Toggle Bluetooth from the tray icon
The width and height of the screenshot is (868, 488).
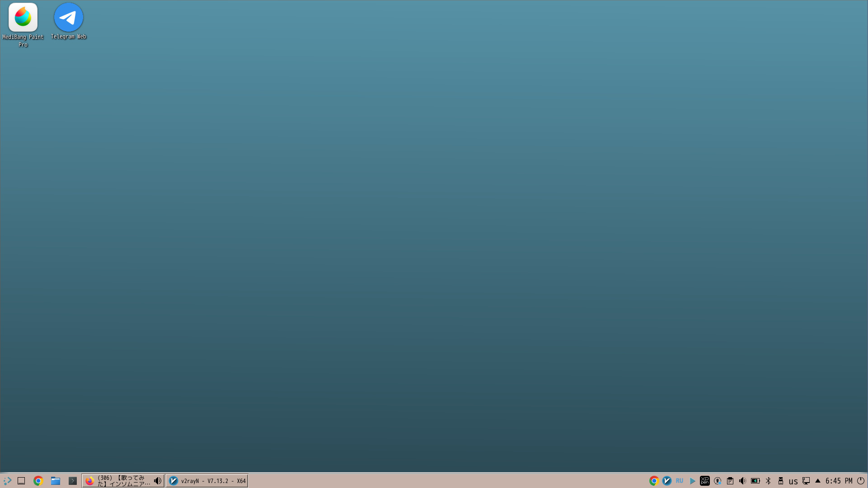click(x=768, y=481)
